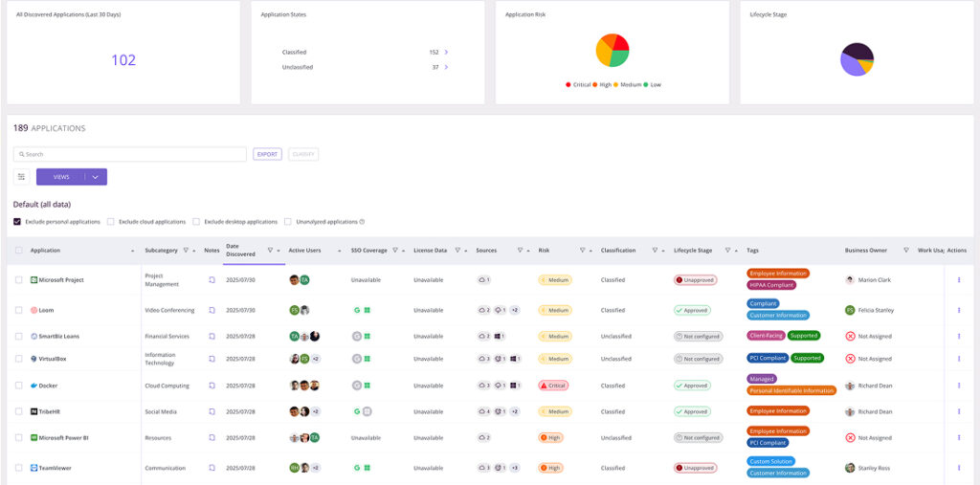Image resolution: width=980 pixels, height=485 pixels.
Task: Open notes icon for Docker row
Action: click(212, 386)
